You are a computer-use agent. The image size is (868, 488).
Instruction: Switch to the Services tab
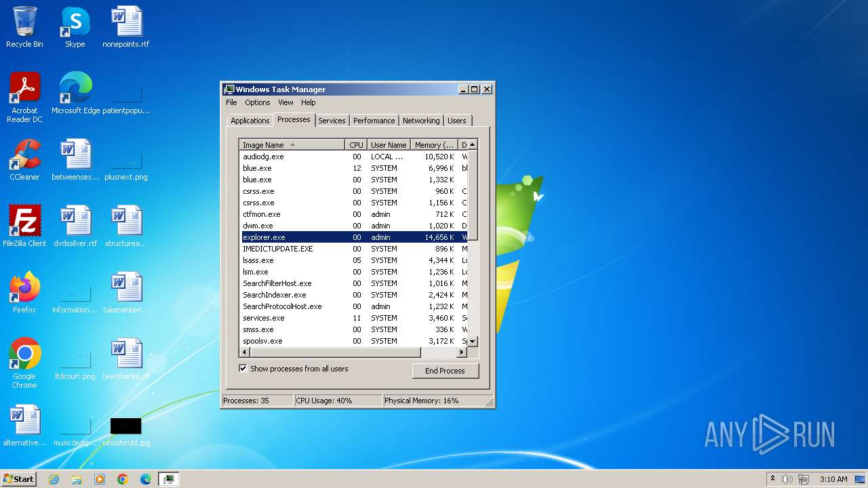[x=332, y=121]
